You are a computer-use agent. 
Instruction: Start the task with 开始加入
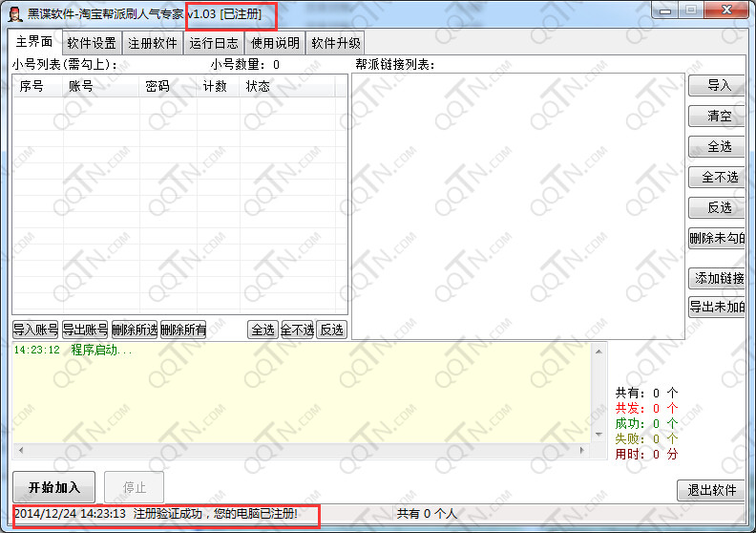[54, 486]
